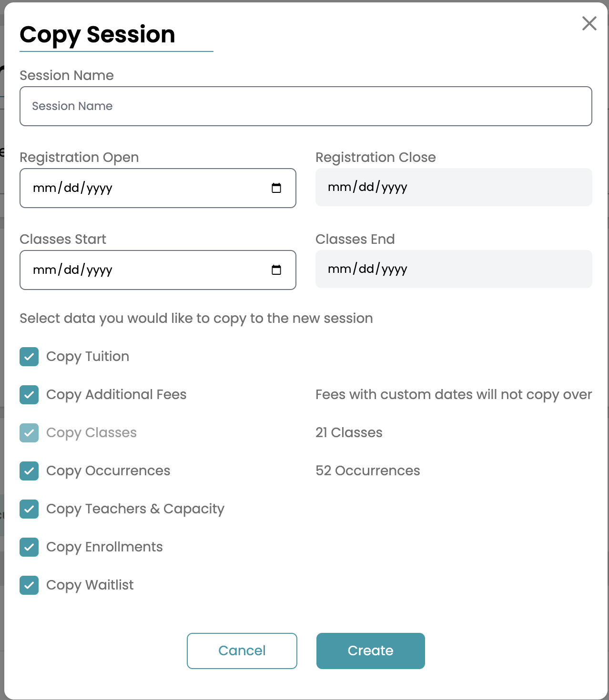
Task: Uncheck the Copy Waitlist checkbox
Action: [29, 585]
